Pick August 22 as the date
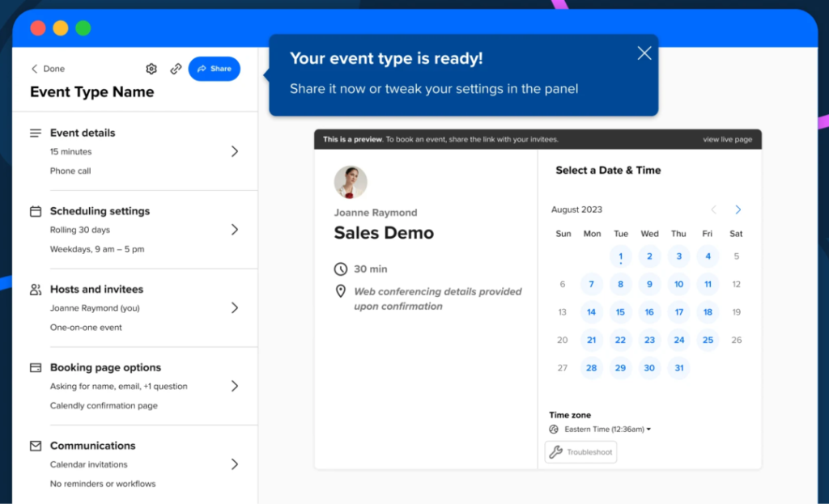 621,341
